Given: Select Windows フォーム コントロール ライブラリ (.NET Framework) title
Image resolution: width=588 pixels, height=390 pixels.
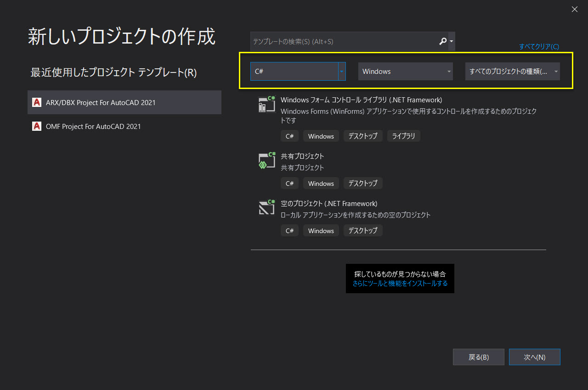Looking at the screenshot, I should point(362,100).
